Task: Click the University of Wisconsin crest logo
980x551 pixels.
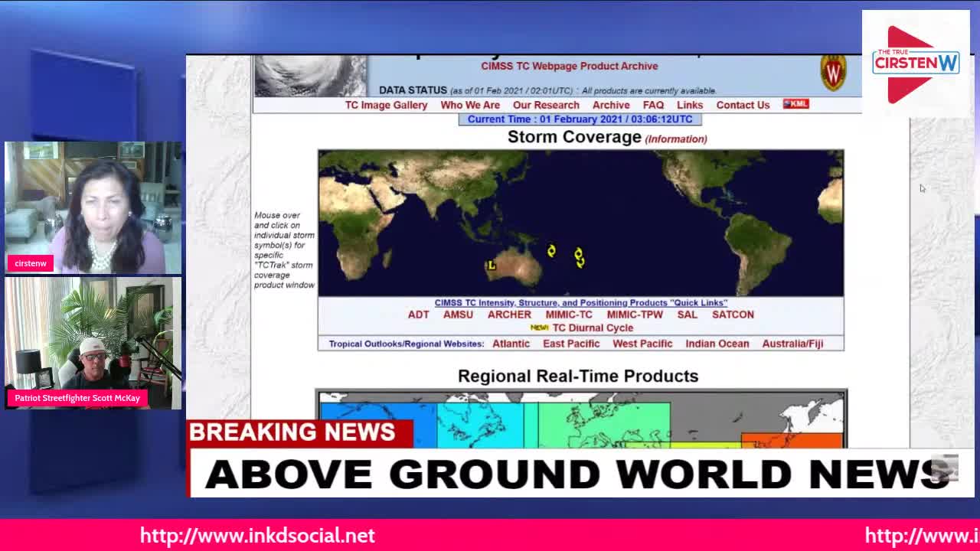Action: coord(833,73)
